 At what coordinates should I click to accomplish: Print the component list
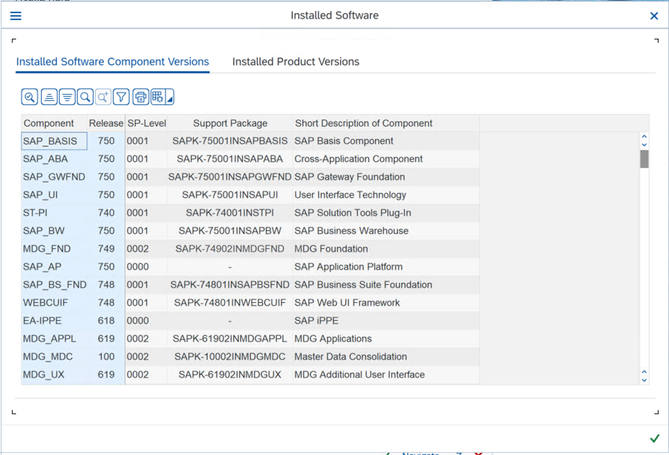point(140,97)
